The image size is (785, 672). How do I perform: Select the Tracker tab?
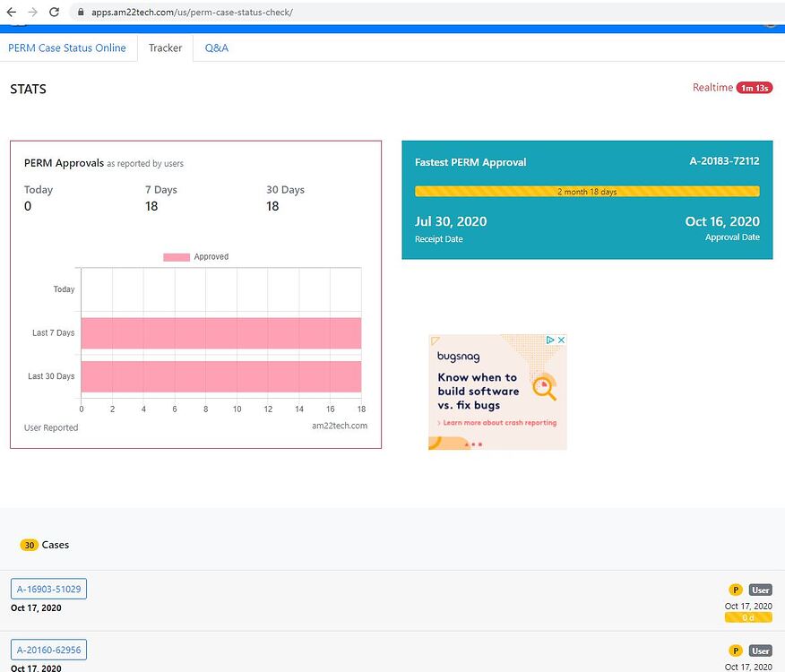pyautogui.click(x=165, y=47)
